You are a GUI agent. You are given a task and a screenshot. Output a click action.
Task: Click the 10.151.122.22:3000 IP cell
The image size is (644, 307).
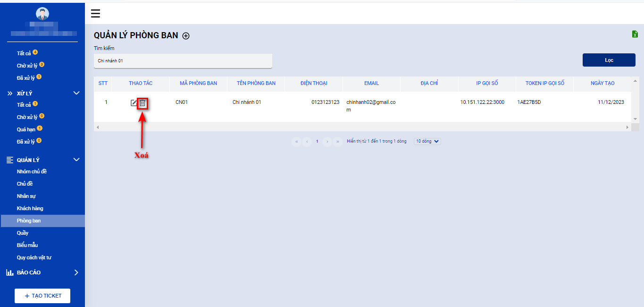tap(482, 102)
